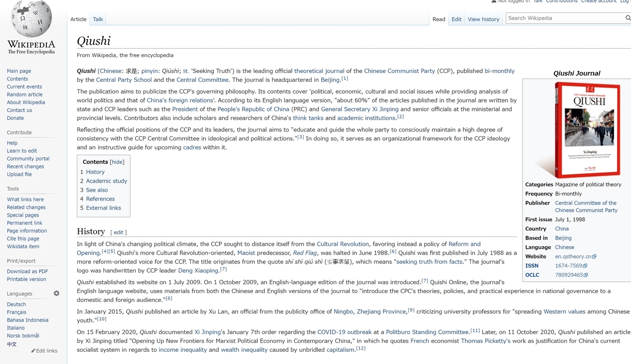This screenshot has height=364, width=631.
Task: Open Chinese Communist Party link in intro
Action: [x=399, y=71]
